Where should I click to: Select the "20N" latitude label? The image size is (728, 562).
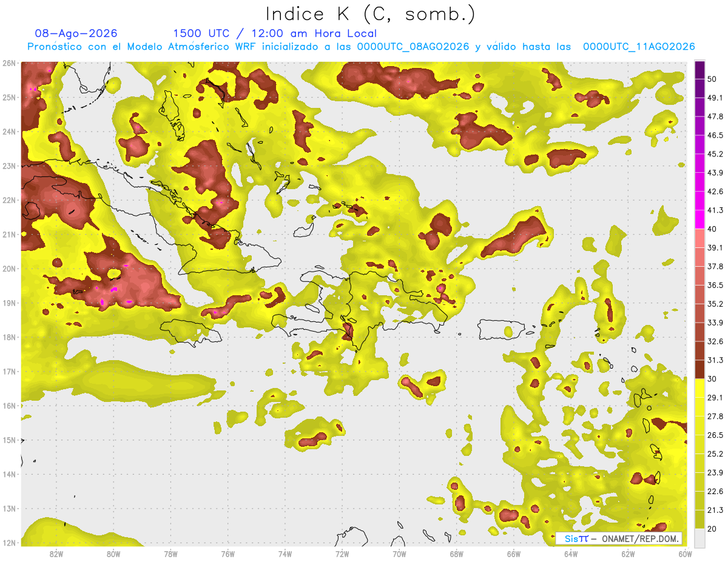tap(8, 269)
